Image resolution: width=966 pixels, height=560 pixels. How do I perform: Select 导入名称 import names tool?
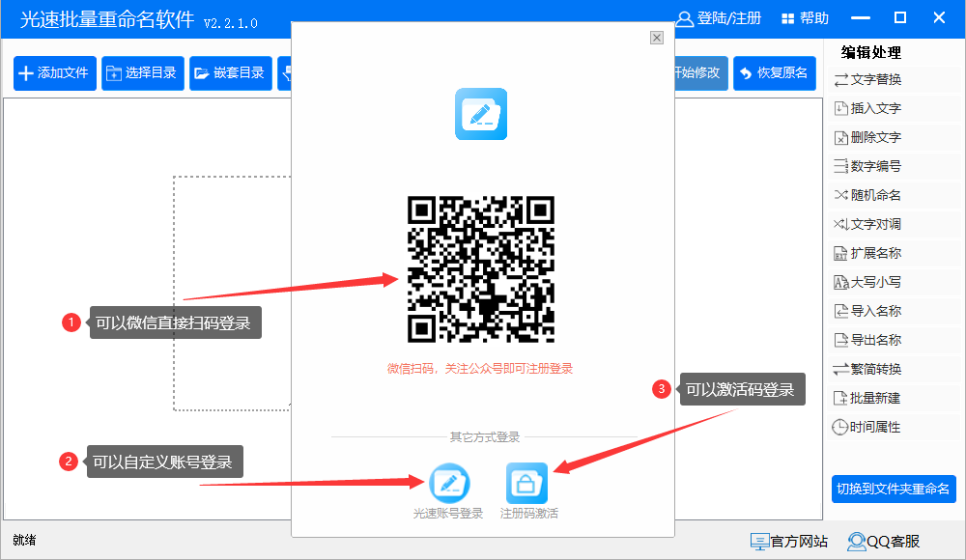868,311
